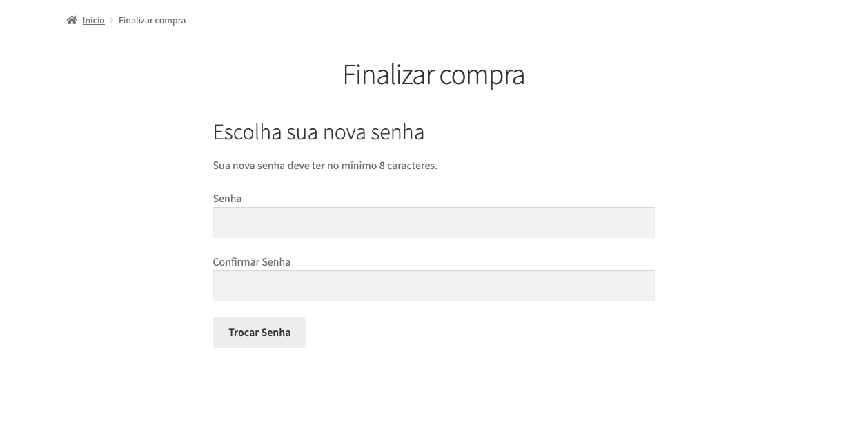Return to Início from the breadcrumb
Viewport: 868px width, 436px height.
(92, 20)
